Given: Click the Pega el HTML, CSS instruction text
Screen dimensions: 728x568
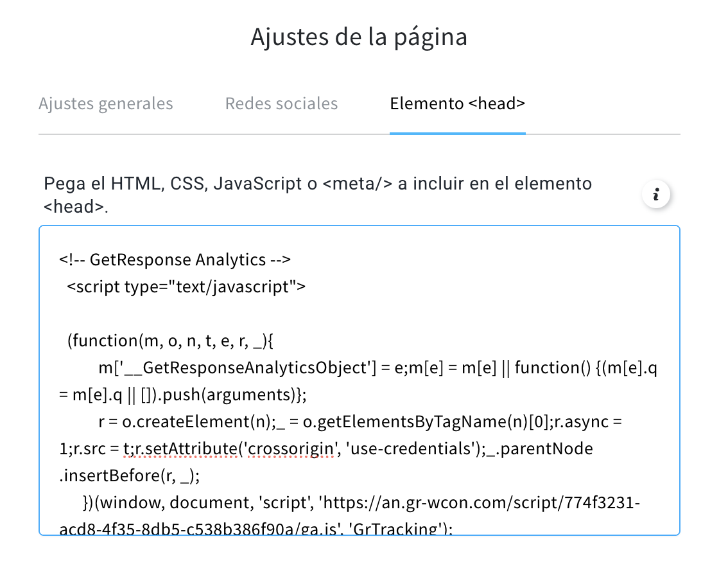Looking at the screenshot, I should (x=318, y=195).
